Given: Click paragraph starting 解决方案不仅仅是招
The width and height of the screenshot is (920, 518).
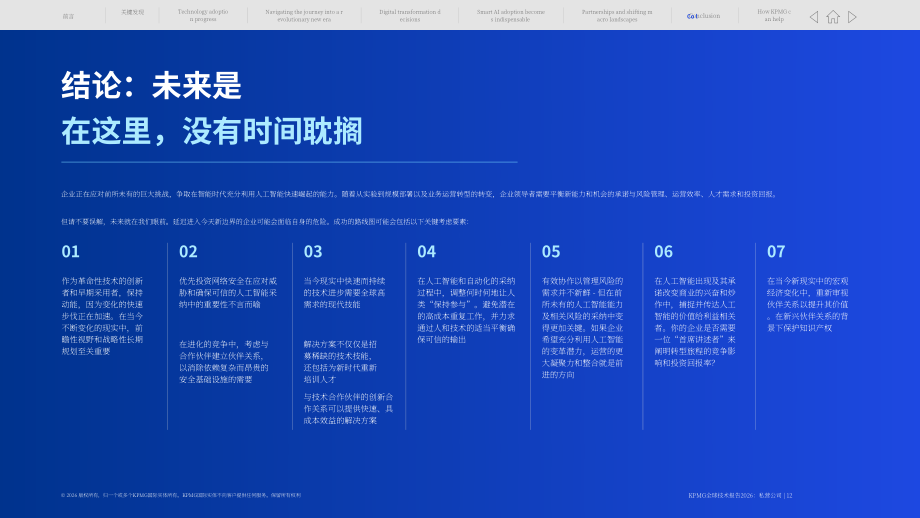Looking at the screenshot, I should click(340, 362).
